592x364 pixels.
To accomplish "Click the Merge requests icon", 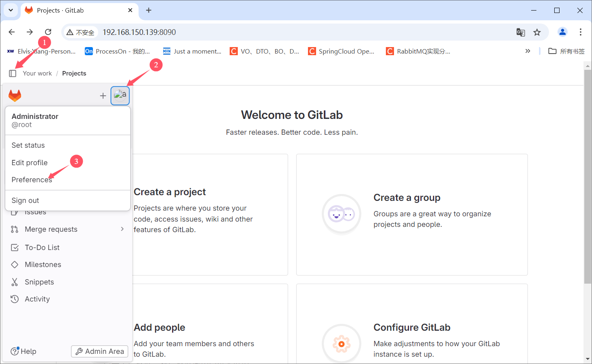I will pos(15,229).
